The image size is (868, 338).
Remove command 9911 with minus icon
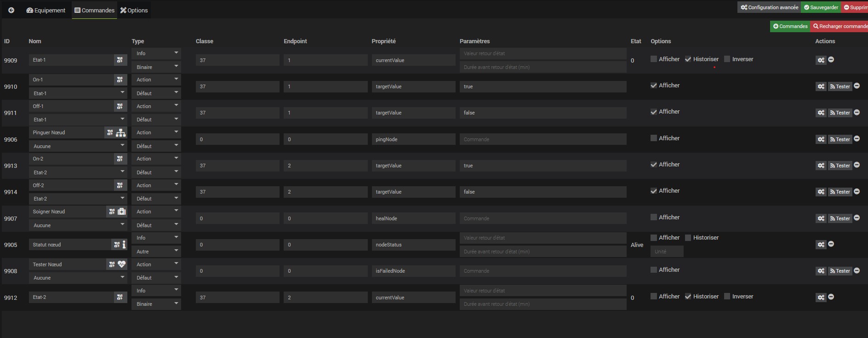857,112
